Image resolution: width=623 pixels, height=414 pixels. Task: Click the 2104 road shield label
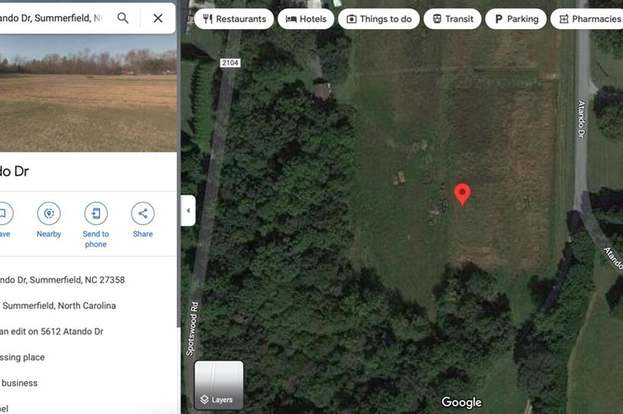coord(230,63)
